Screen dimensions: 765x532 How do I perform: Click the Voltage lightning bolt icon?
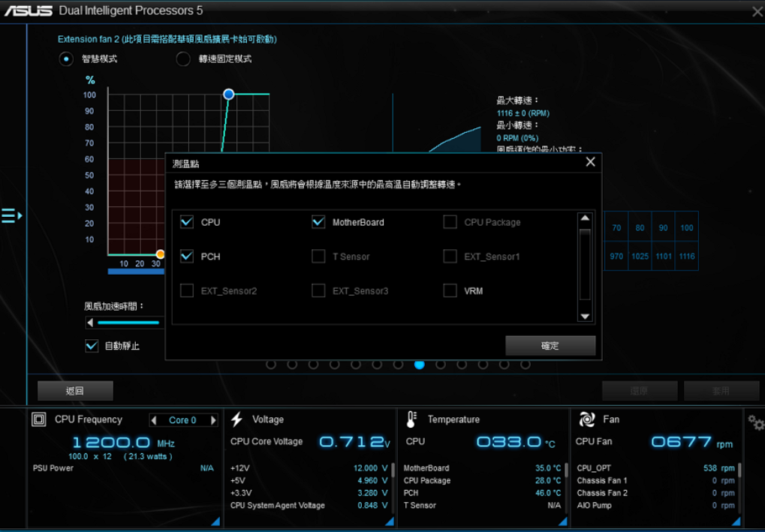tap(237, 419)
